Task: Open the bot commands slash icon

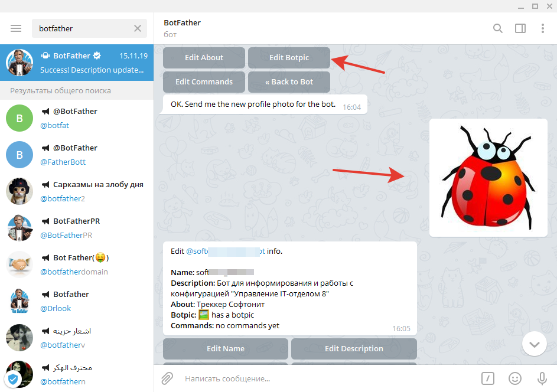Action: click(x=487, y=378)
